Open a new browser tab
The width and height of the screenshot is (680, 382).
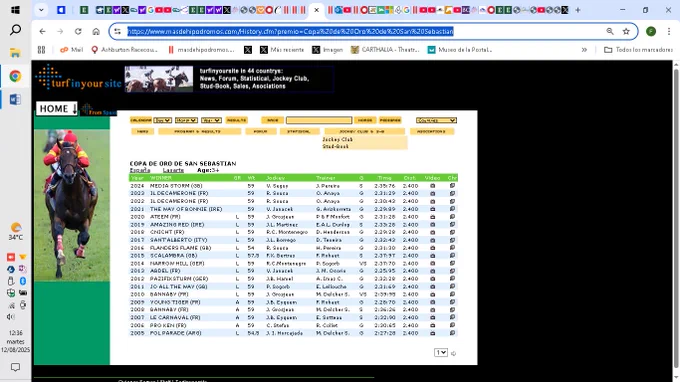pyautogui.click(x=578, y=10)
